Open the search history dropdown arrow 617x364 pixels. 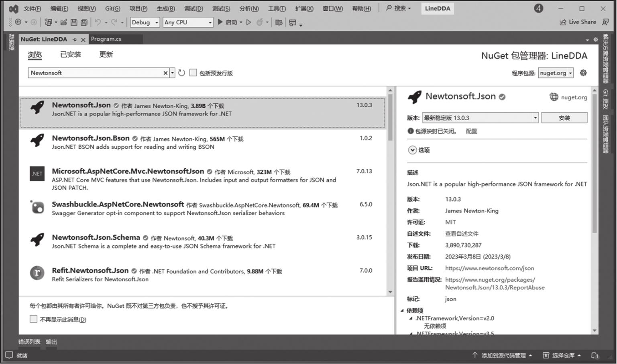coord(173,73)
